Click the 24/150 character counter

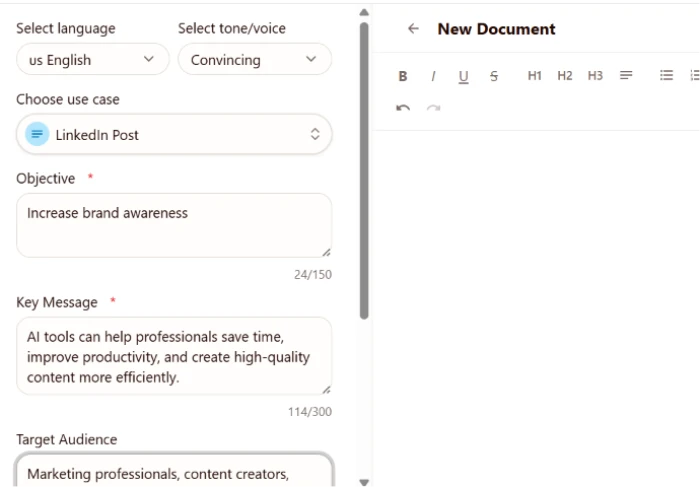pos(312,275)
